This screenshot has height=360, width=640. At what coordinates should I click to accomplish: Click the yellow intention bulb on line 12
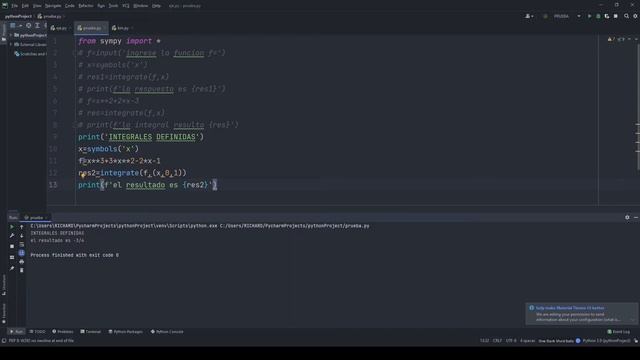(x=82, y=176)
